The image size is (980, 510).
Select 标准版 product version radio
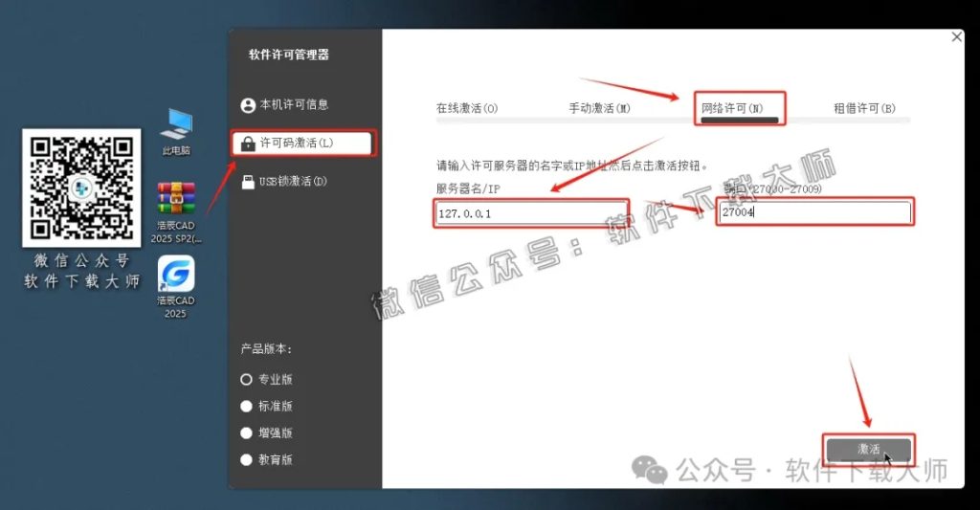(x=246, y=407)
